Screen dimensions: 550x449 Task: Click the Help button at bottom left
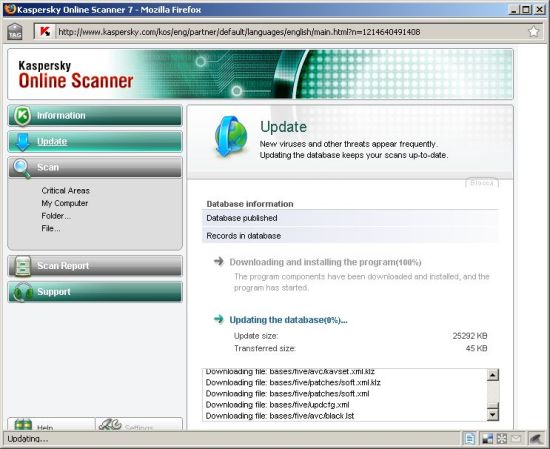pyautogui.click(x=51, y=424)
